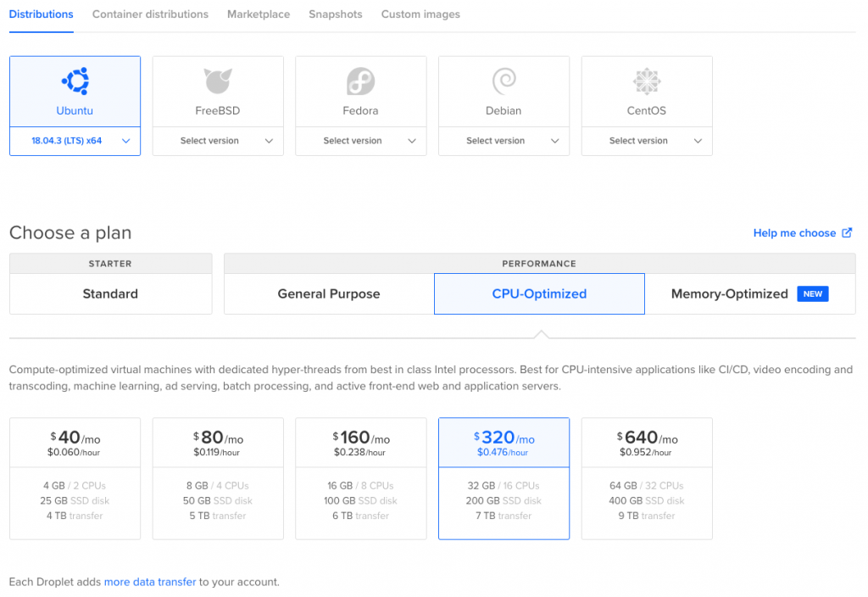Viewport: 868px width, 597px height.
Task: Click the FreeBSD label text
Action: tap(218, 111)
